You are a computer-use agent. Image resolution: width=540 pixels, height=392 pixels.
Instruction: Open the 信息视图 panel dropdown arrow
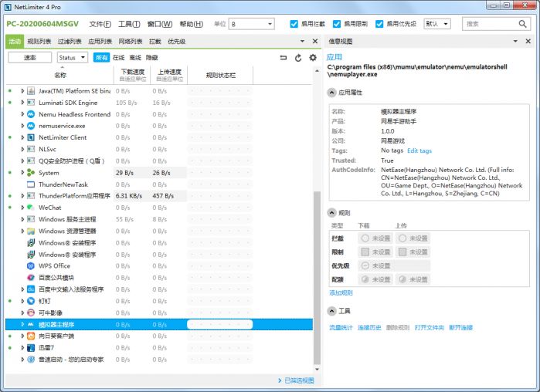coord(515,41)
